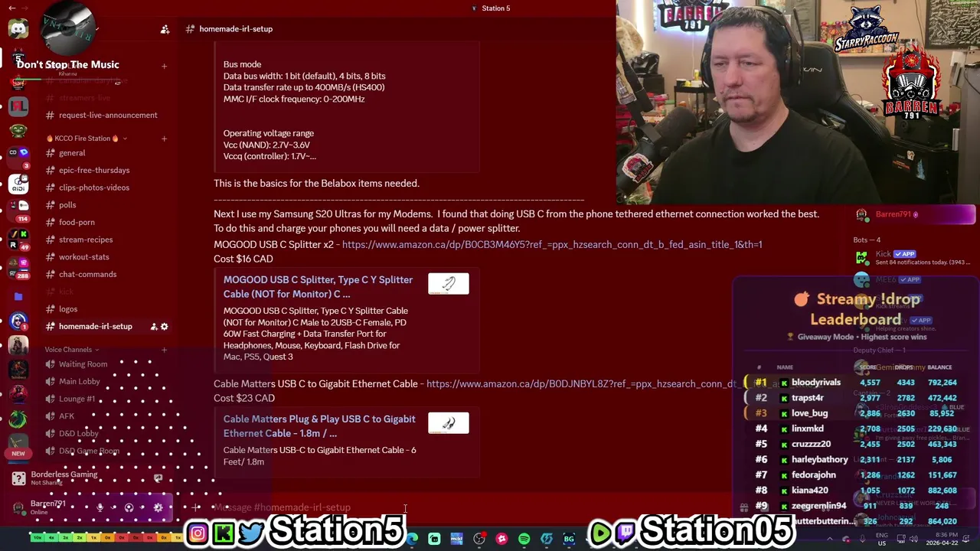The width and height of the screenshot is (980, 551).
Task: Show hidden system tray icons chevron
Action: [x=829, y=540]
